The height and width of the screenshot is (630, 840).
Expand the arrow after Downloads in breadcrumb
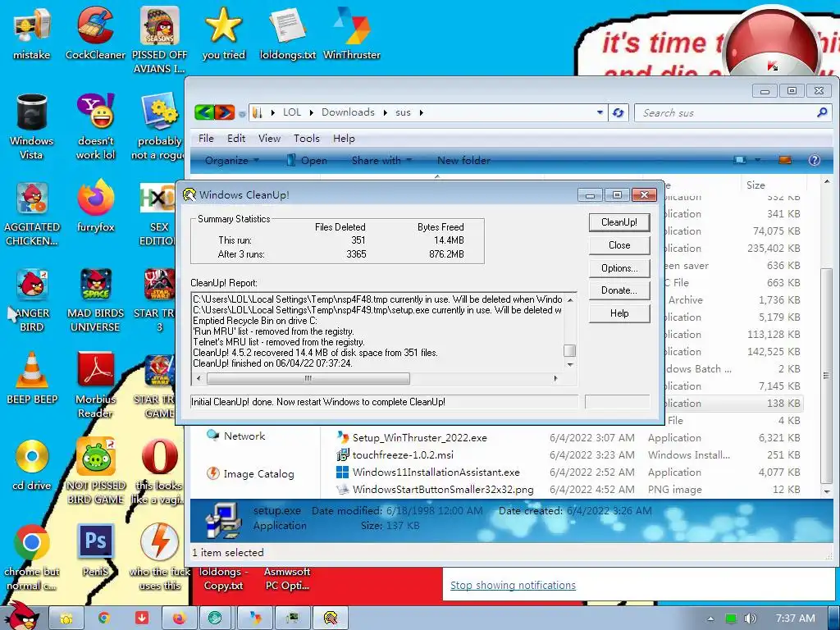click(386, 112)
